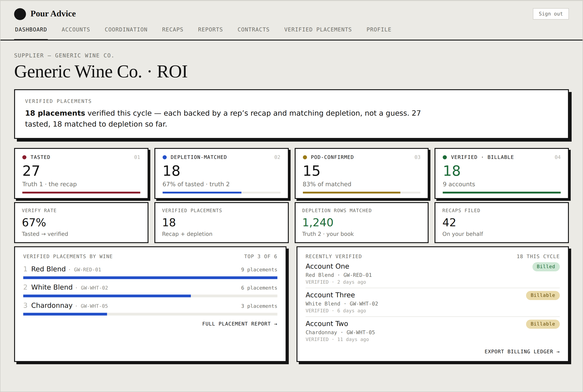The image size is (583, 392).
Task: Click the "9 accounts" subtitle
Action: click(x=459, y=184)
